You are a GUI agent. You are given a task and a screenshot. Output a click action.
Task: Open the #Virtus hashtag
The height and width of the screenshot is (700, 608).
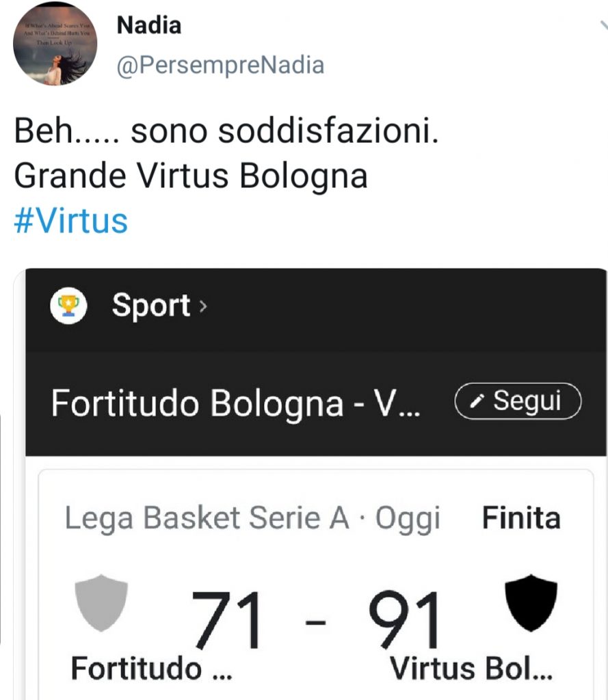click(70, 221)
